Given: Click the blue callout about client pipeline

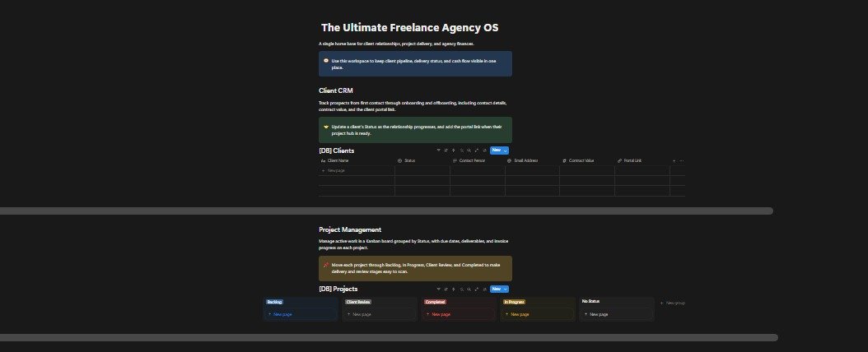Looking at the screenshot, I should [x=415, y=64].
